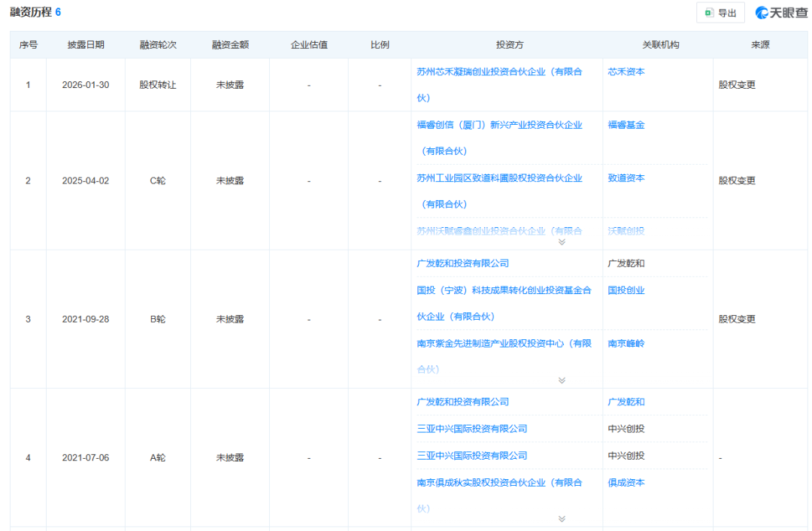The height and width of the screenshot is (531, 812).
Task: Open 苏州沃赋睿鑫创业投资合伙企业 faded link
Action: pos(499,231)
